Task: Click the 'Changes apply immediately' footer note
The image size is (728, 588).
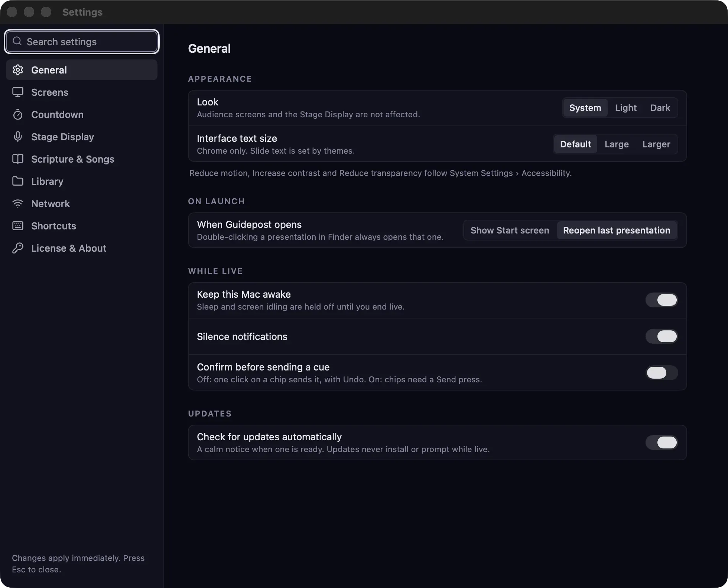Action: click(78, 563)
